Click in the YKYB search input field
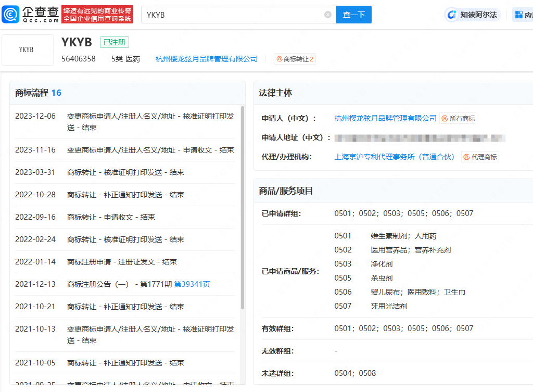The width and height of the screenshot is (533, 392). tap(234, 15)
